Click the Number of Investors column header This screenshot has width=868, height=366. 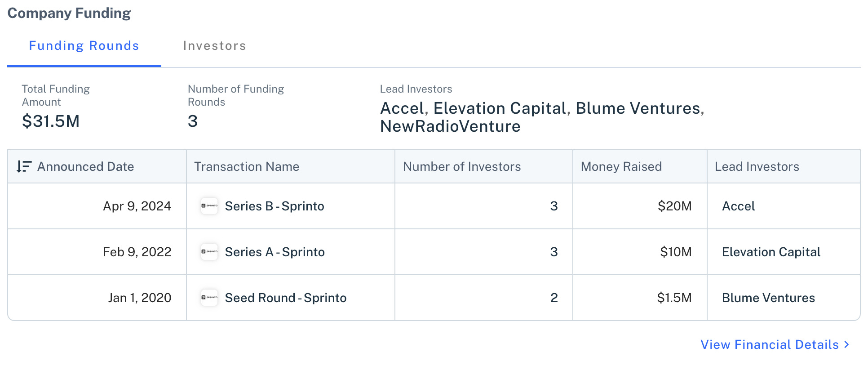[462, 167]
